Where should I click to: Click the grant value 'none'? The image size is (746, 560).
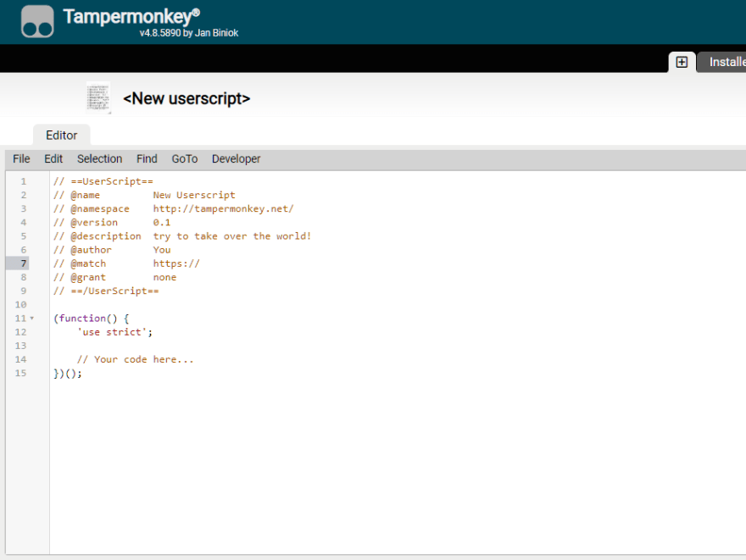pyautogui.click(x=164, y=277)
